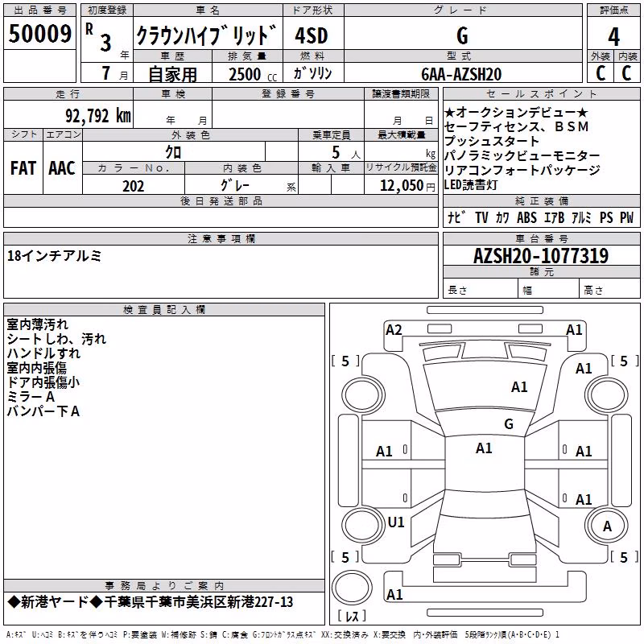Select exterior color クロ
Viewport: 644px width, 644px height.
tap(173, 152)
